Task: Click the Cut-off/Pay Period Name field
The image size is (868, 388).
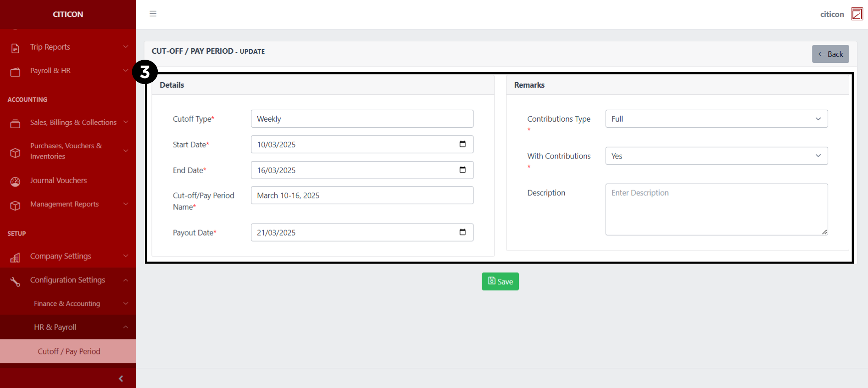Action: (362, 196)
